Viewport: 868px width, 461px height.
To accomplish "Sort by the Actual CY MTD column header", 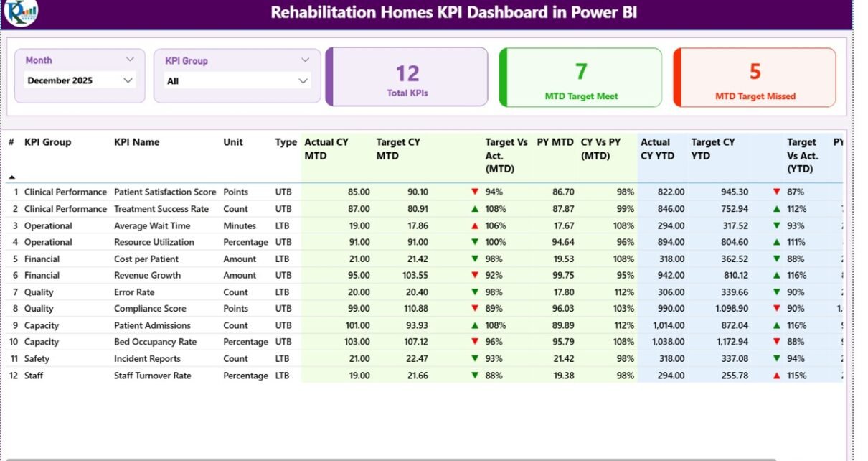I will (326, 149).
